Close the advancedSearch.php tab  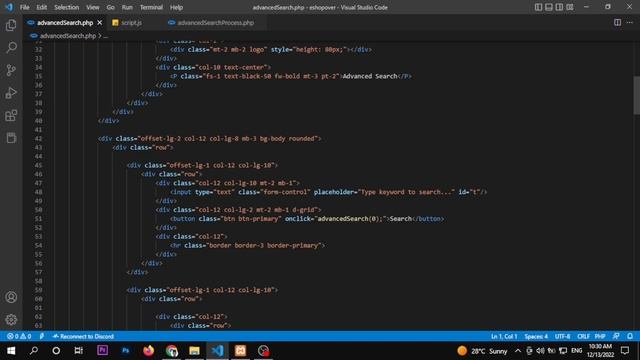[100, 22]
